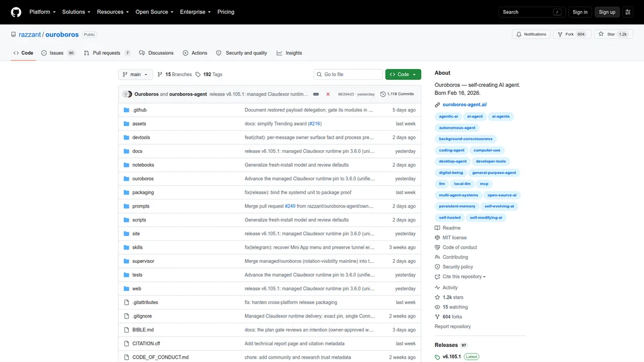644x362 pixels.
Task: Open the Insights tab
Action: point(289,53)
